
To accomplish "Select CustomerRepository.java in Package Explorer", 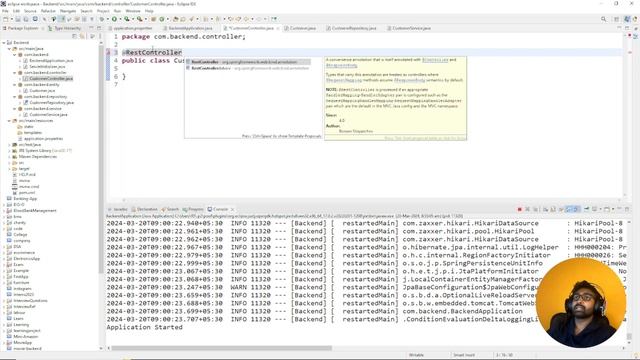I will coord(49,102).
